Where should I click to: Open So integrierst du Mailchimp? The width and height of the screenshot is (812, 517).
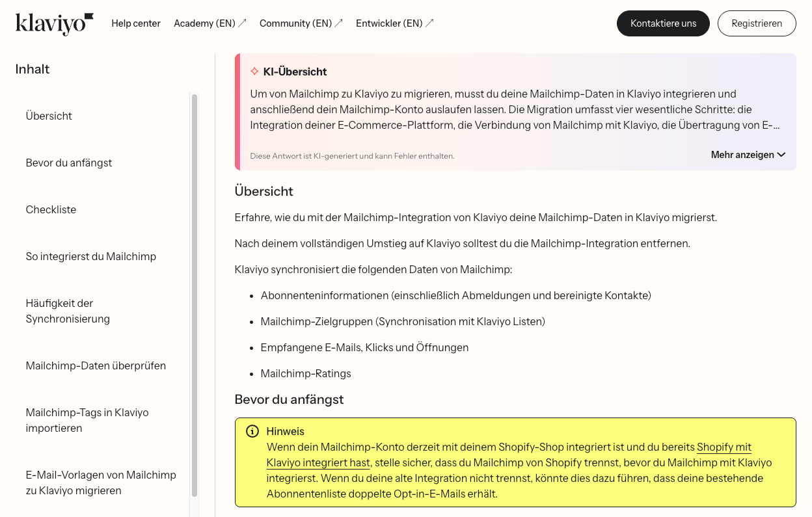[x=90, y=256]
